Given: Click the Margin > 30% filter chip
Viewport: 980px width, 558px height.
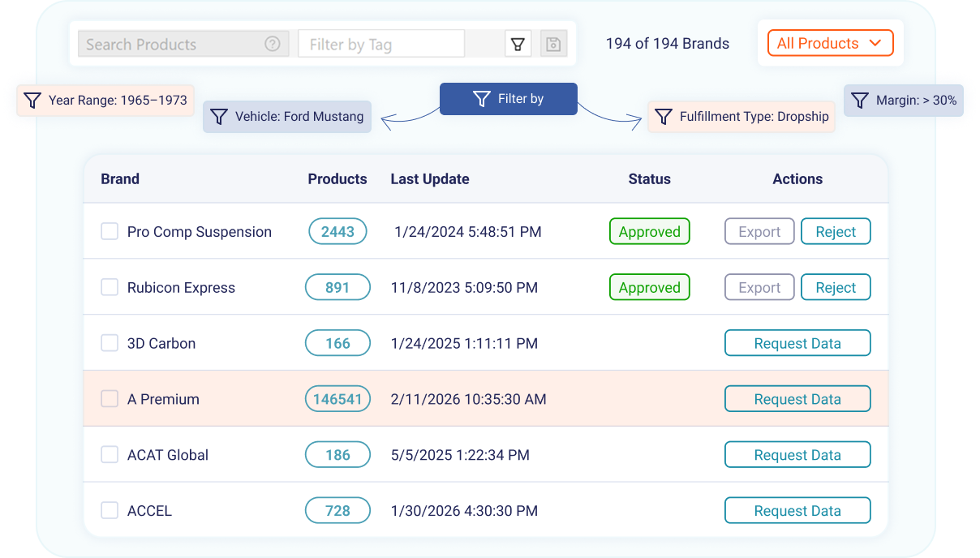Looking at the screenshot, I should coord(904,101).
